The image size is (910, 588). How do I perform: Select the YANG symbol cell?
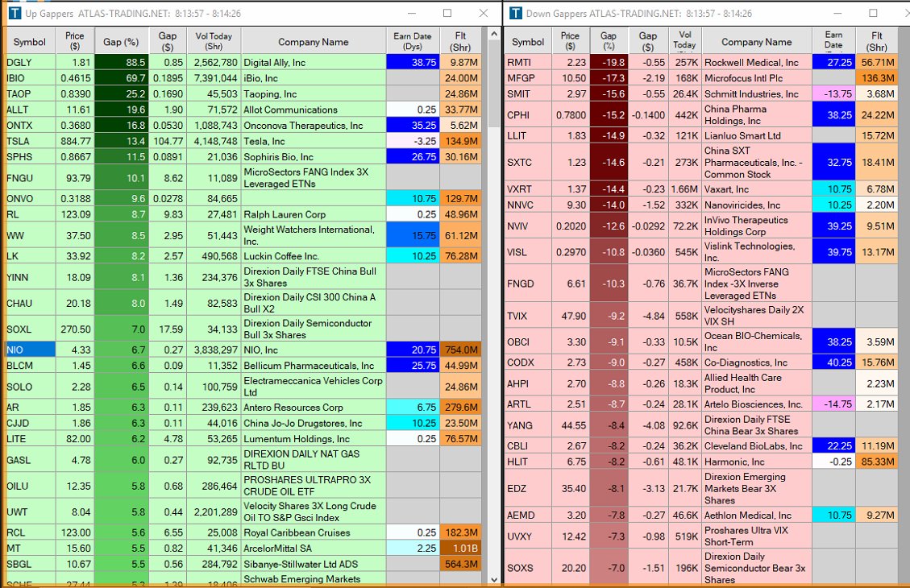click(x=528, y=425)
